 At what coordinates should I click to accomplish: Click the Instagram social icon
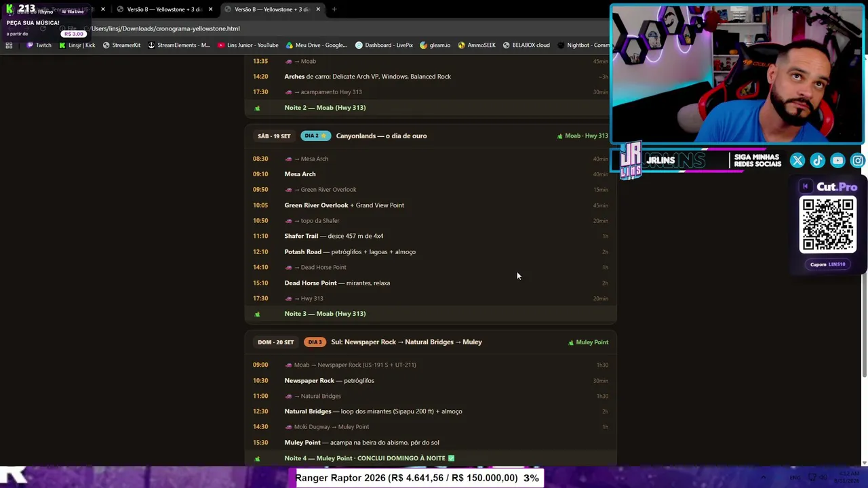click(x=858, y=161)
